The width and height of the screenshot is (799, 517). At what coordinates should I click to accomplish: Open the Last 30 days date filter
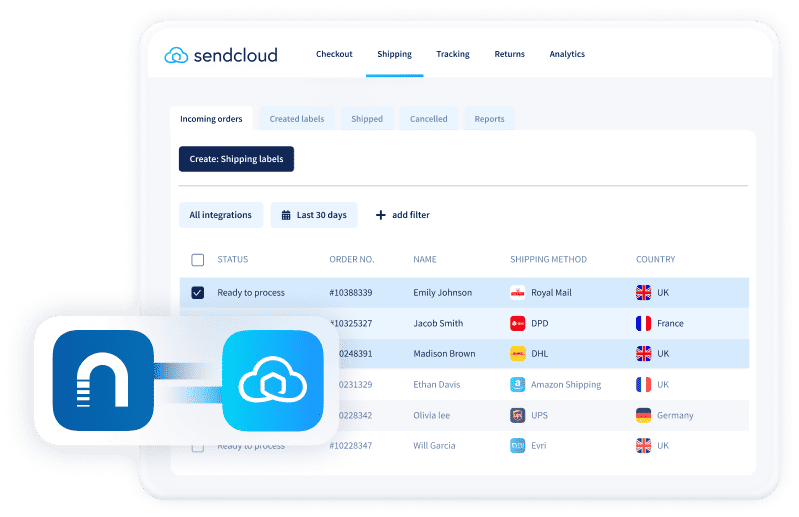coord(314,215)
